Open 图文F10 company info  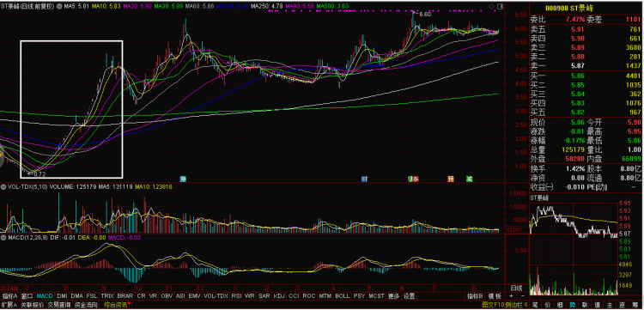point(493,305)
